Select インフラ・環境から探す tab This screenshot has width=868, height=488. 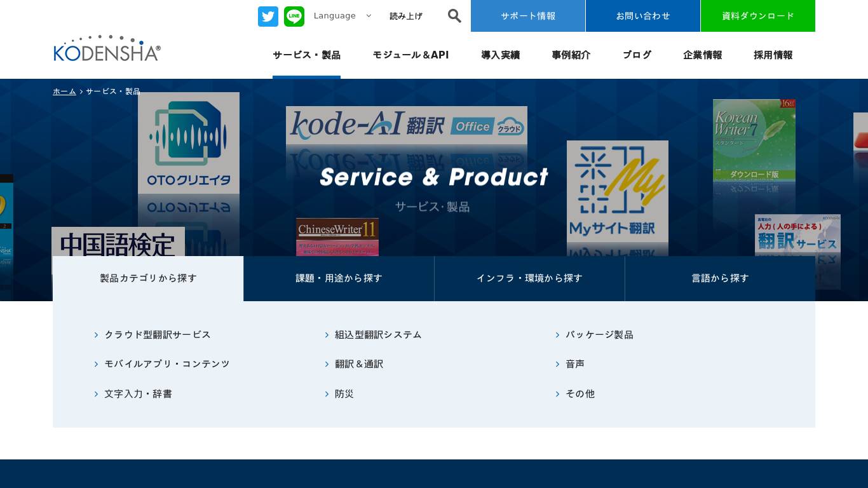(529, 278)
